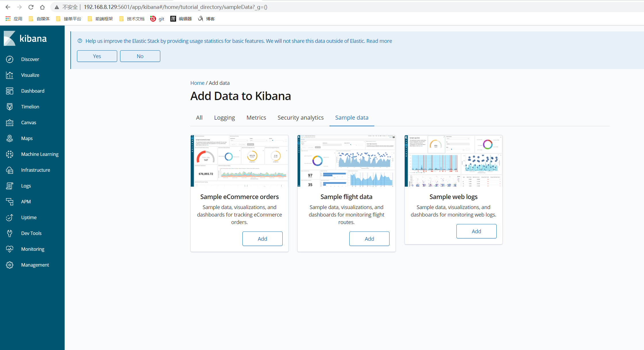Follow the Home breadcrumb link

point(197,83)
